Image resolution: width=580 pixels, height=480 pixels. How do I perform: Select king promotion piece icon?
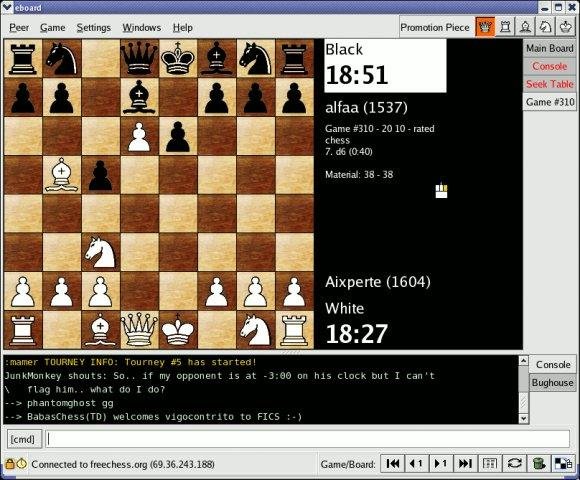pos(565,27)
